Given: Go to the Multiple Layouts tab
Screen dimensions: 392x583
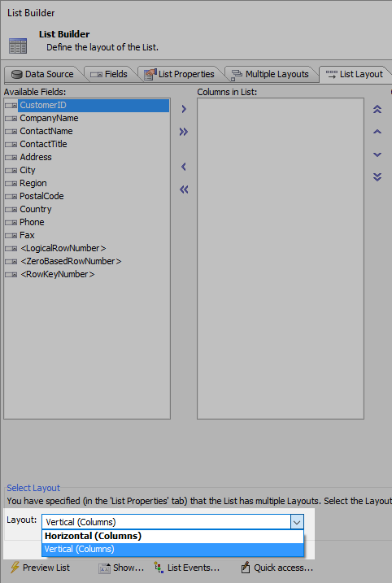Looking at the screenshot, I should pos(271,74).
